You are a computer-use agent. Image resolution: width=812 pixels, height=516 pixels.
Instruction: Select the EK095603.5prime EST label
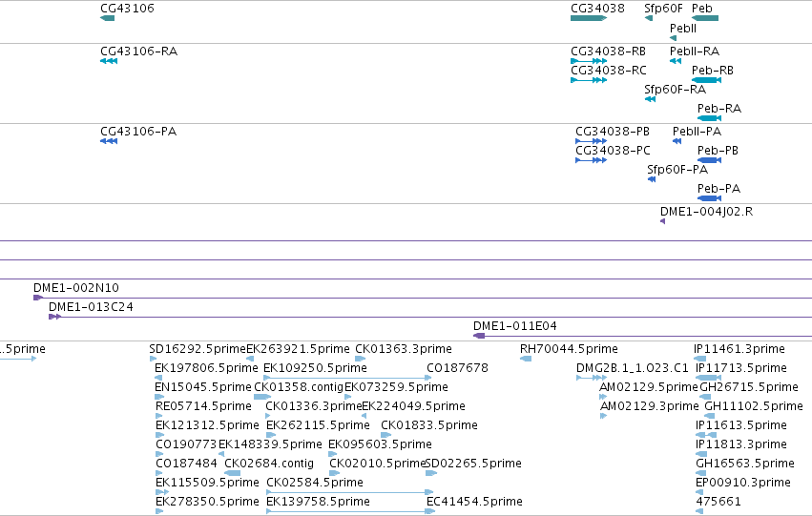point(380,444)
